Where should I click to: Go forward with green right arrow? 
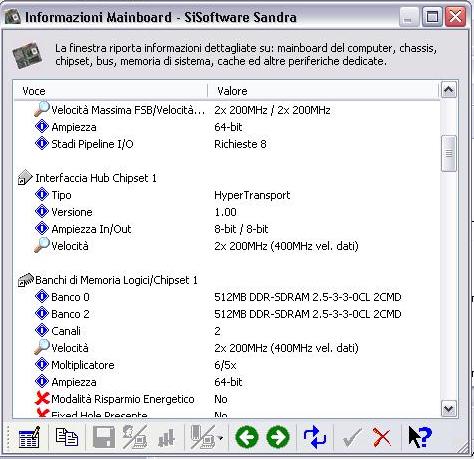[278, 437]
